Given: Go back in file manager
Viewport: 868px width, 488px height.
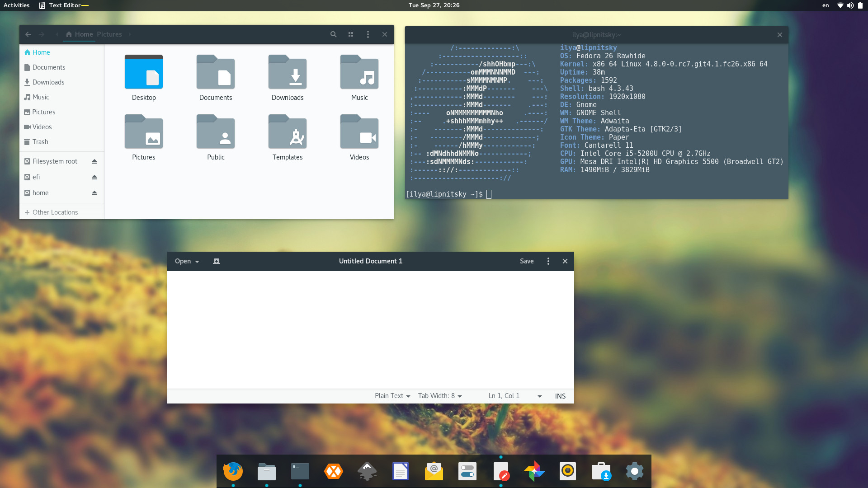Looking at the screenshot, I should [28, 34].
